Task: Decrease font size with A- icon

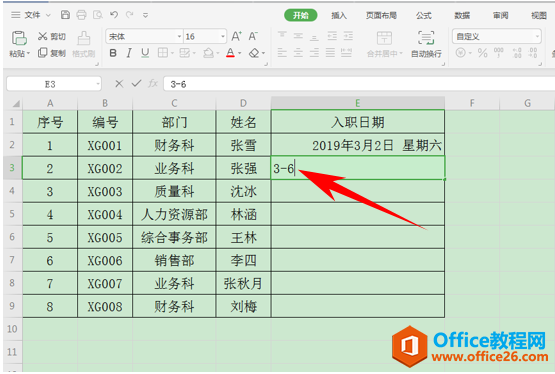Action: tap(253, 36)
